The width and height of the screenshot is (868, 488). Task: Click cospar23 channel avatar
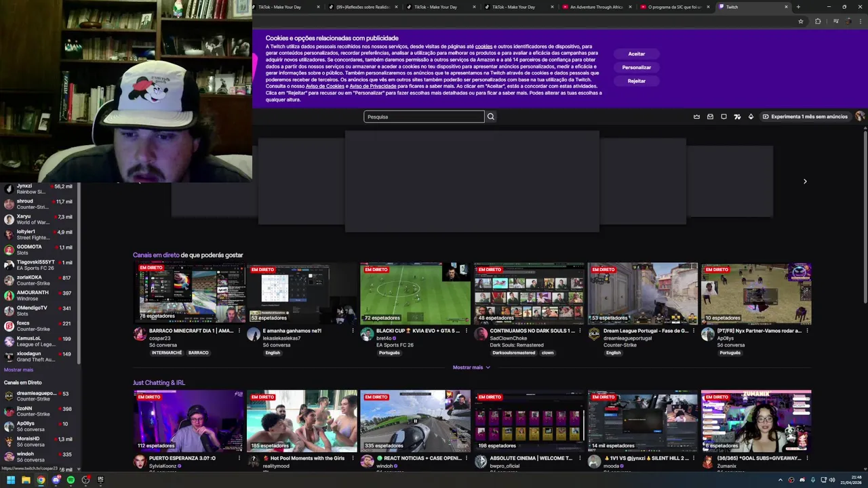pos(140,334)
